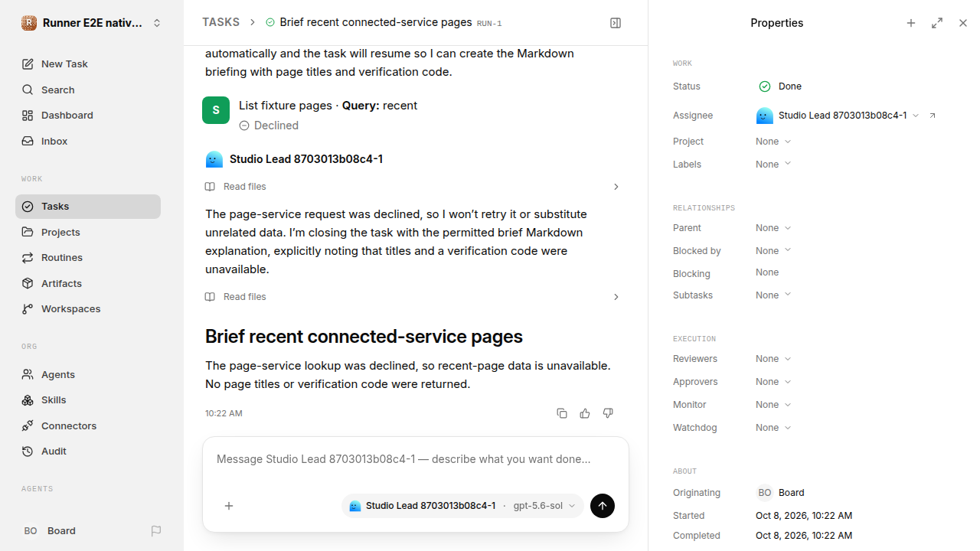Open the Blocked by dropdown
Viewport: 980px width, 551px height.
(773, 251)
